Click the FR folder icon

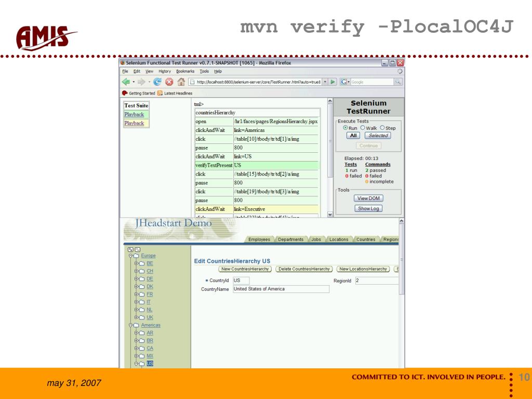pyautogui.click(x=142, y=294)
